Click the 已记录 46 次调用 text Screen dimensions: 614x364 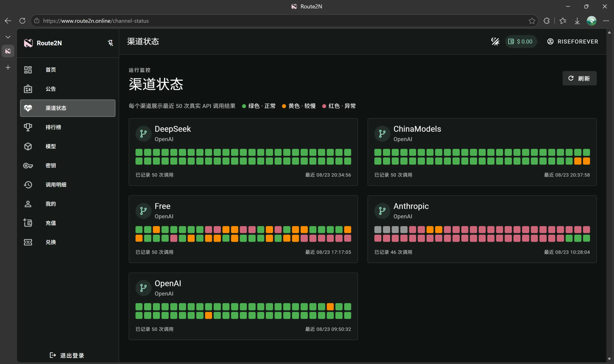pyautogui.click(x=393, y=252)
